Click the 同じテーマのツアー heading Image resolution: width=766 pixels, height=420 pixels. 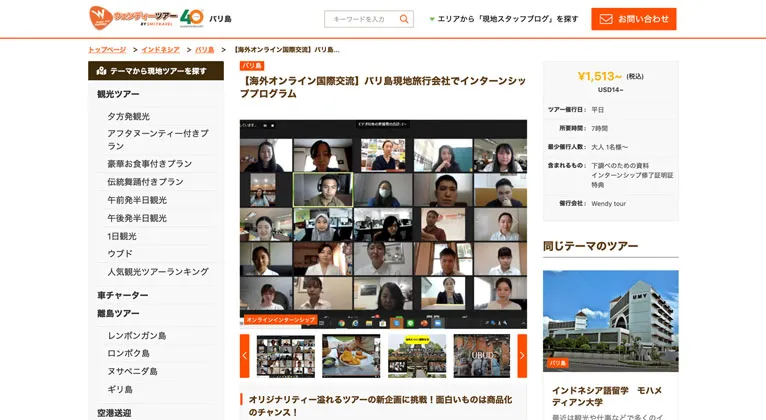pyautogui.click(x=590, y=246)
